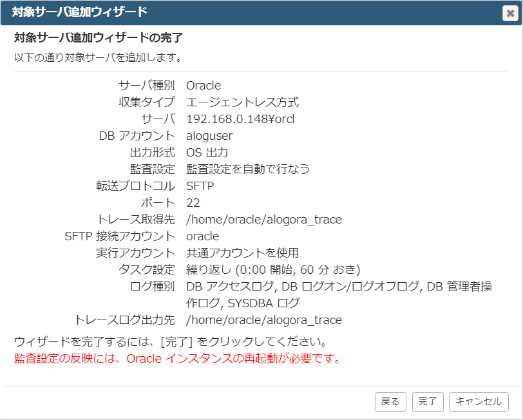Select the トレース取得先 path /home/oracle/alogora_trace
Image resolution: width=523 pixels, height=420 pixels.
pos(264,220)
